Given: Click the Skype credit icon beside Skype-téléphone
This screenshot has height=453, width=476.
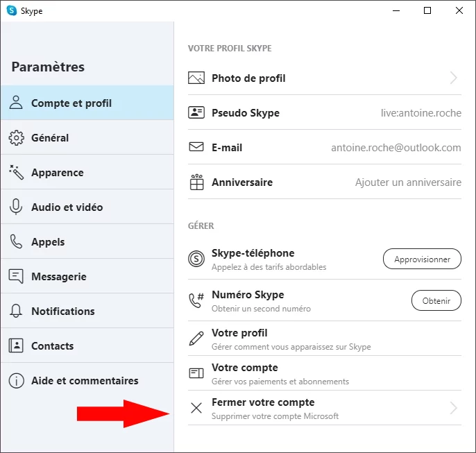Looking at the screenshot, I should point(196,259).
